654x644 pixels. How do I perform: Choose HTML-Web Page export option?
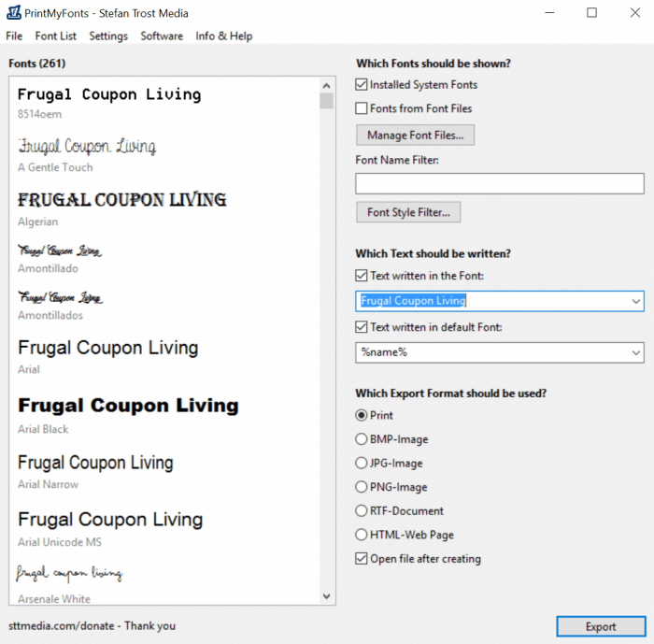click(x=362, y=535)
